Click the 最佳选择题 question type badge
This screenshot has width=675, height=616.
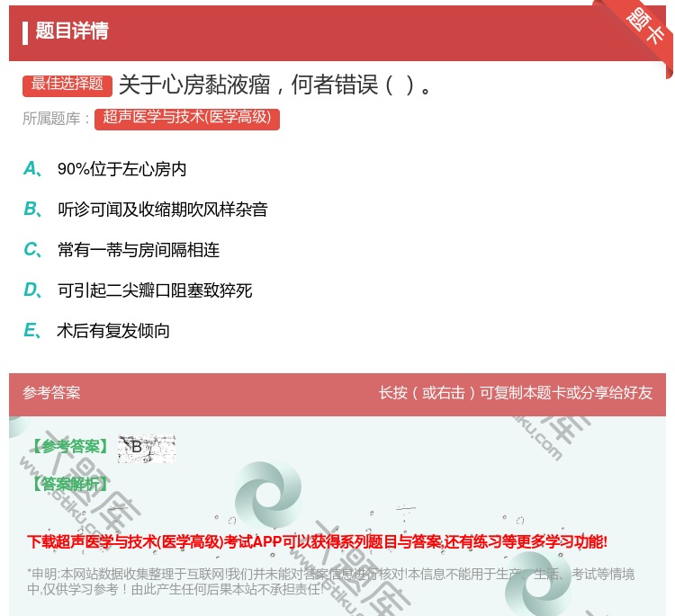67,85
